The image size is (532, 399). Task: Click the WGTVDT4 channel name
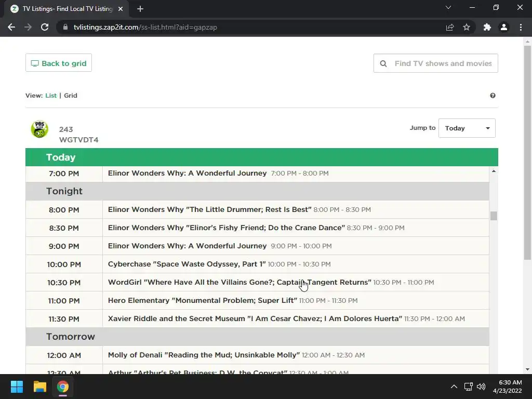[x=79, y=140]
